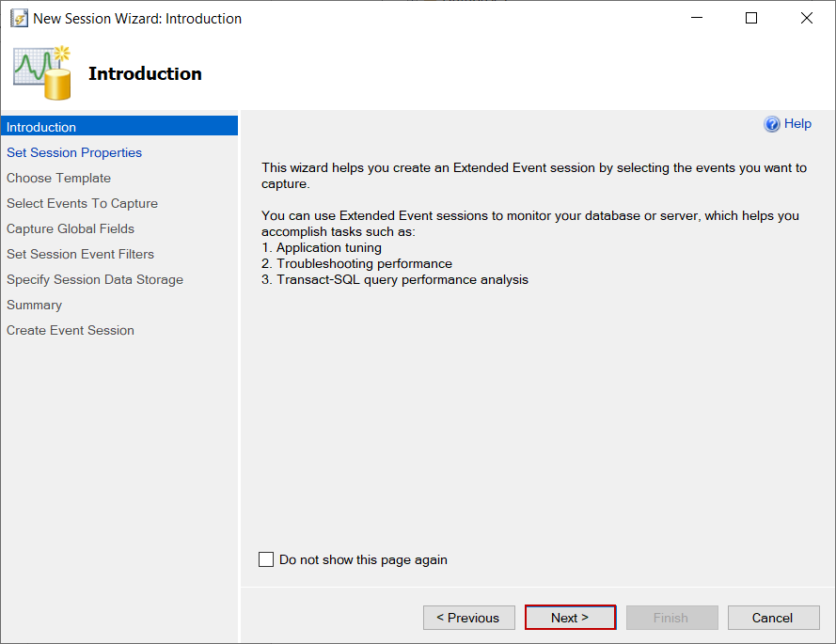This screenshot has height=644, width=836.
Task: Go to Introduction page in sidebar
Action: pyautogui.click(x=41, y=127)
